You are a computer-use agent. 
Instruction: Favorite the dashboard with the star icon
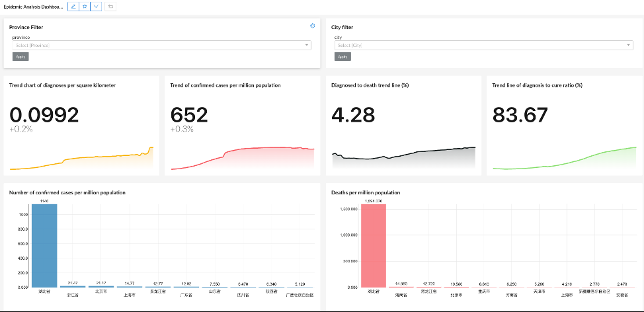(85, 7)
